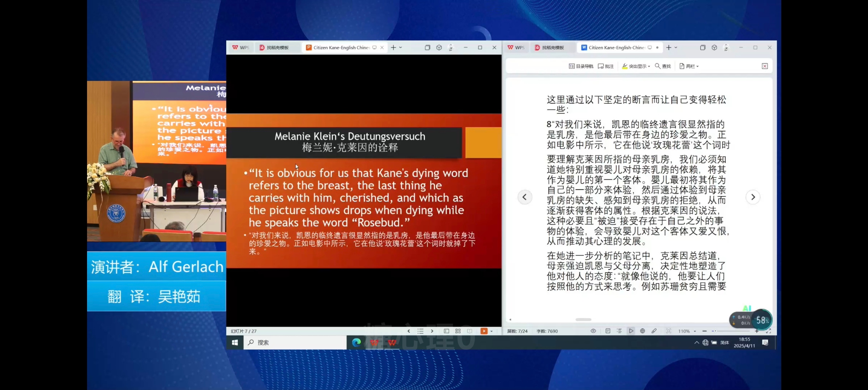Go to next page with right arrow circle
Image resolution: width=868 pixels, height=390 pixels.
753,197
